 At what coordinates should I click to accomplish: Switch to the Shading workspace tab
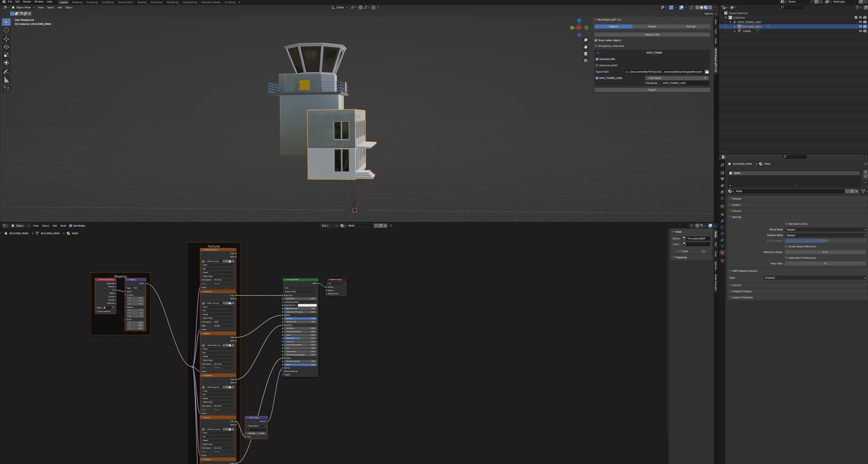click(142, 2)
